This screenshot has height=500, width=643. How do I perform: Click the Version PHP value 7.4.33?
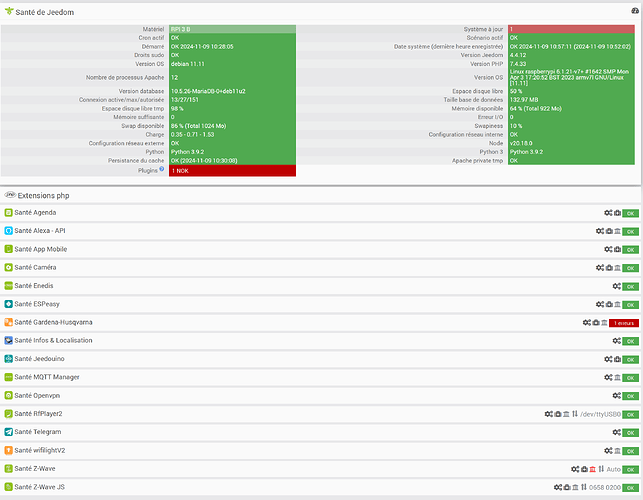pos(518,64)
